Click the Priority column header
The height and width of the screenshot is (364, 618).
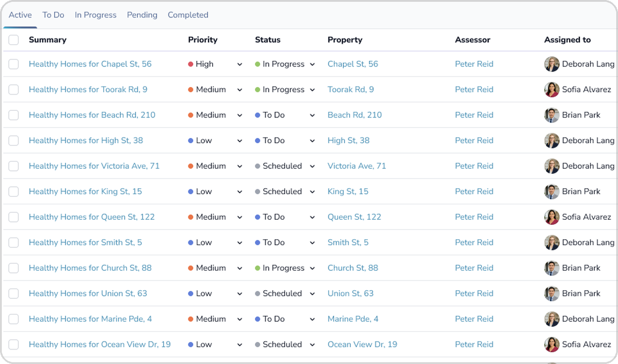click(203, 40)
